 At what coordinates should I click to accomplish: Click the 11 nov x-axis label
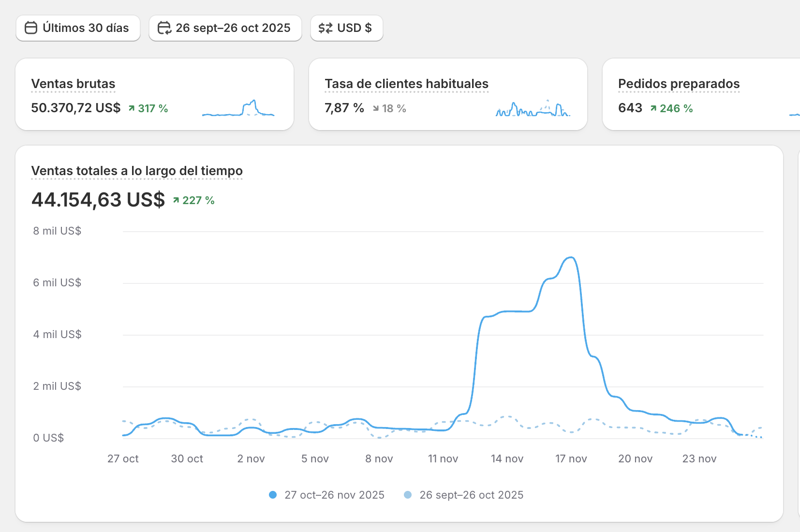(443, 458)
